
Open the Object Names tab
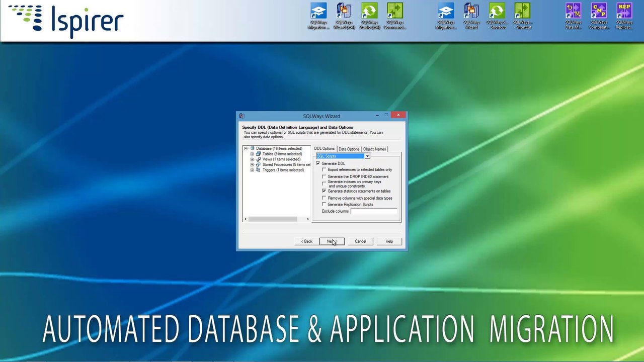point(374,149)
